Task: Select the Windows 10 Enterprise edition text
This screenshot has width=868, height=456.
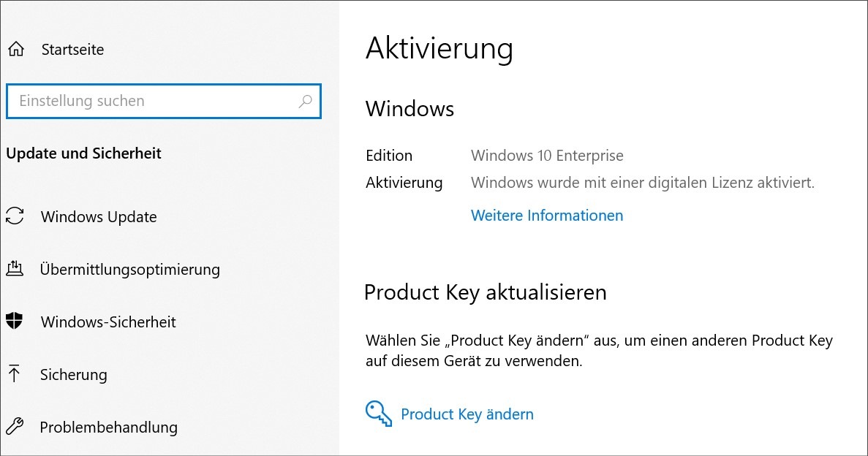Action: pyautogui.click(x=548, y=155)
